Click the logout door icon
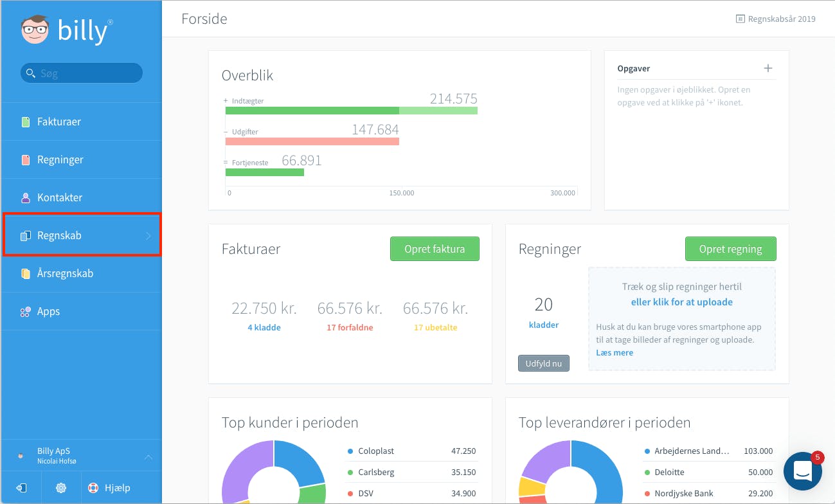 coord(21,488)
